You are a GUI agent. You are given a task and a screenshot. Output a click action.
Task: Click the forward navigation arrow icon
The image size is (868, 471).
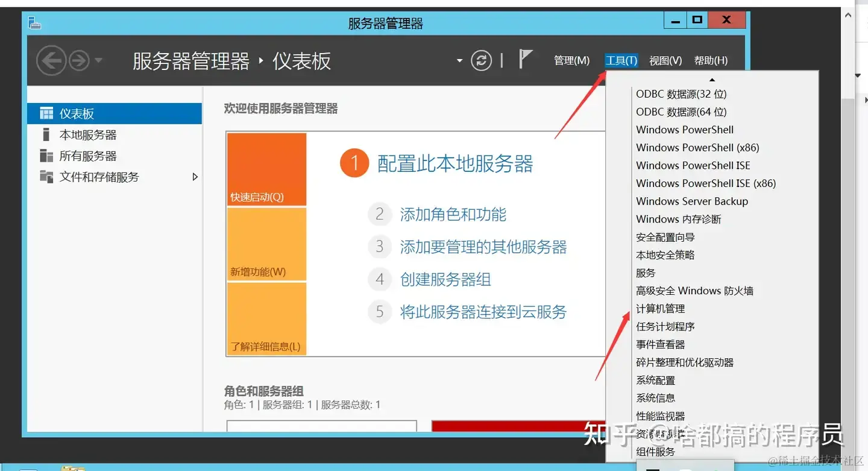click(x=79, y=60)
